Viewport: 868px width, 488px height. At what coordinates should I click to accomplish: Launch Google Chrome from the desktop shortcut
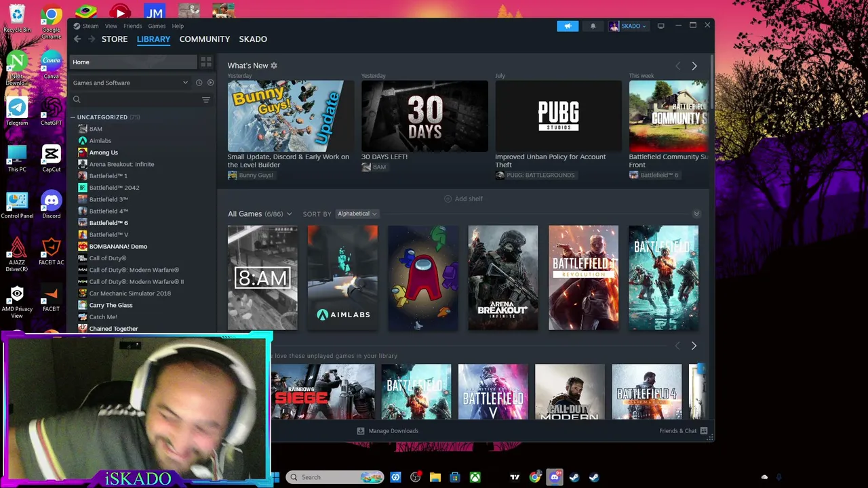pyautogui.click(x=51, y=20)
